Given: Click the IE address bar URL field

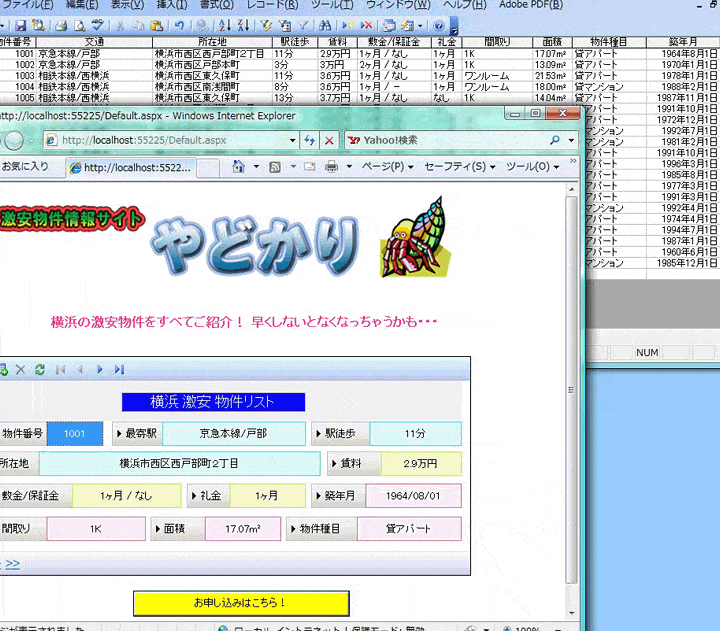Looking at the screenshot, I should 170,141.
